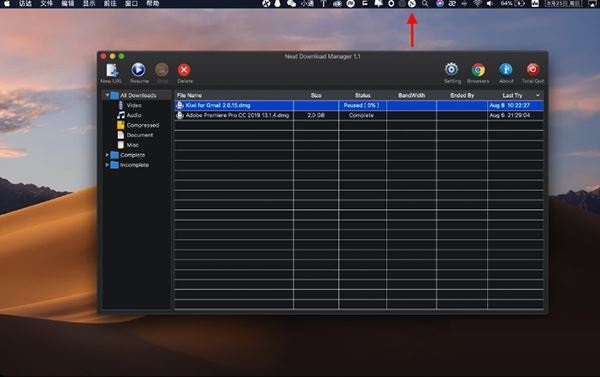Screen dimensions: 600x377
Task: Open the Browsers Chrome icon
Action: (478, 70)
